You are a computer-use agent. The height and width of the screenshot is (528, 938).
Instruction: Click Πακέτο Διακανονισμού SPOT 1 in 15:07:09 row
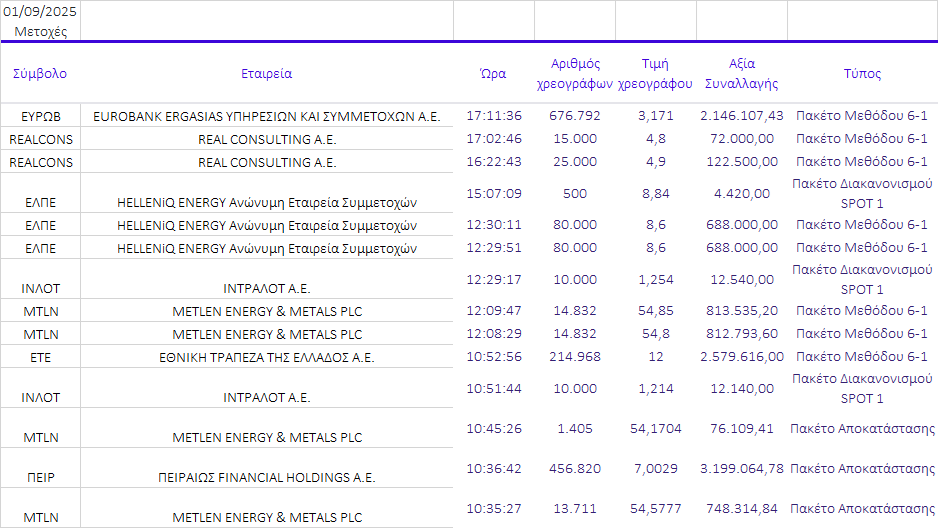tap(862, 194)
